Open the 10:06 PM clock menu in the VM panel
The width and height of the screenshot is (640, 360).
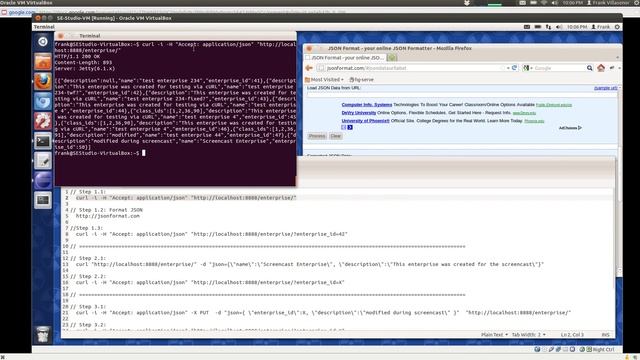click(577, 27)
